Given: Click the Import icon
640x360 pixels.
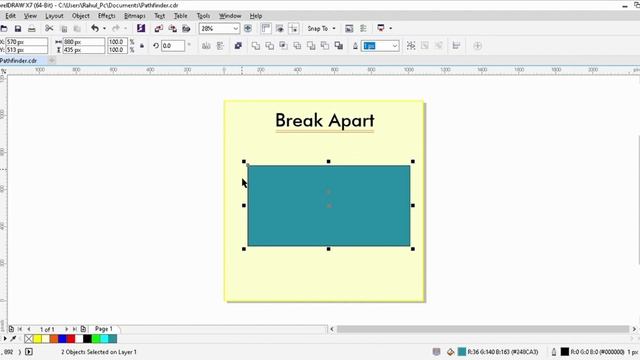Looking at the screenshot, I should 159,28.
